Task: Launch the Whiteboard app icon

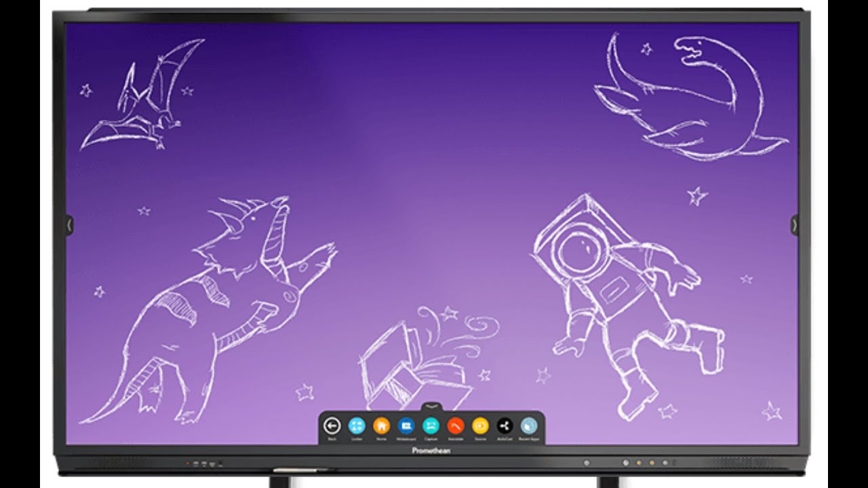Action: click(406, 426)
